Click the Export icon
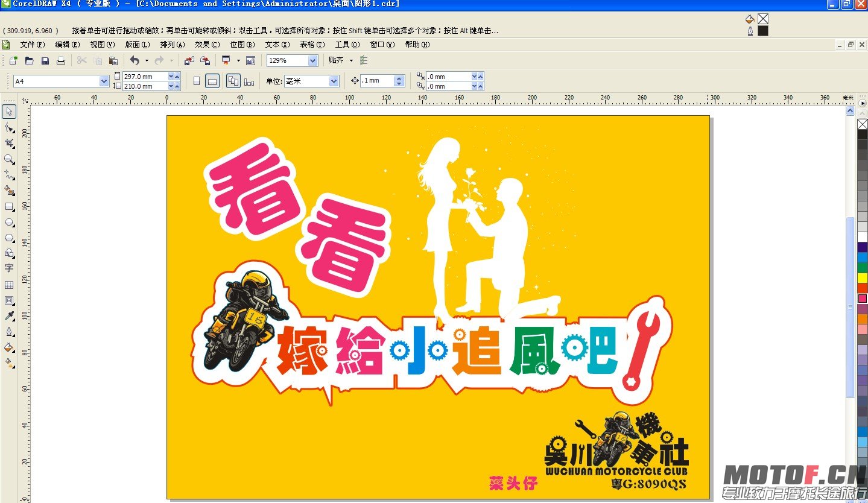Viewport: 868px width, 503px height. pos(205,60)
